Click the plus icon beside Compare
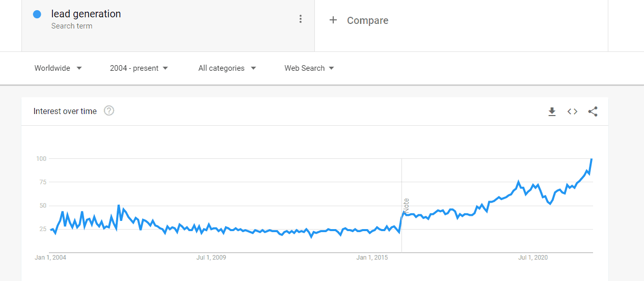 pyautogui.click(x=333, y=20)
